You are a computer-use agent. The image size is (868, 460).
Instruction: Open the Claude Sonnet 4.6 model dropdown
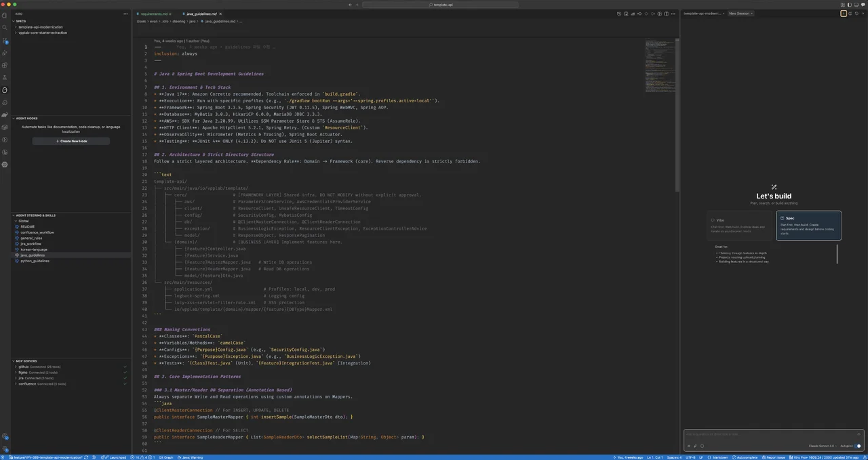coord(822,446)
